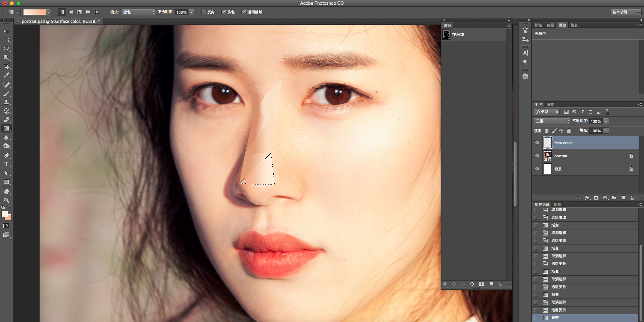Pick the Zoom tool
This screenshot has height=322, width=644.
[x=6, y=200]
